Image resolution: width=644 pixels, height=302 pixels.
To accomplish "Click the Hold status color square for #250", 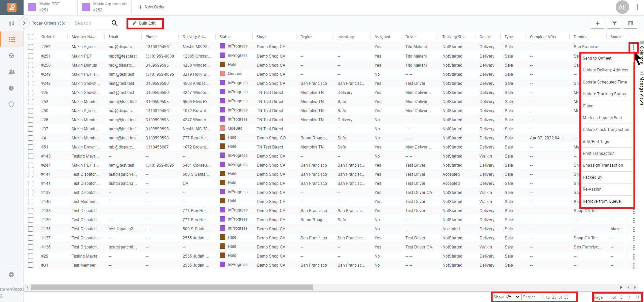I will tap(222, 65).
